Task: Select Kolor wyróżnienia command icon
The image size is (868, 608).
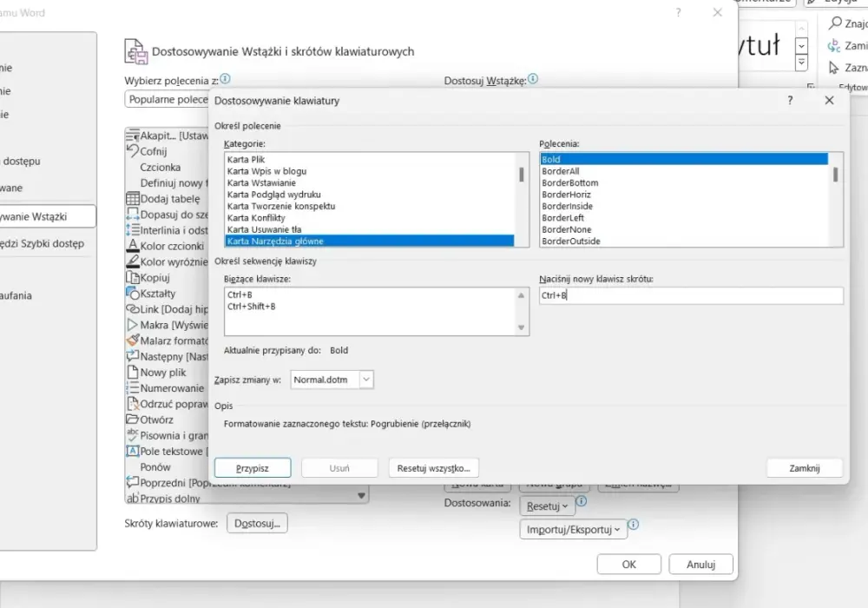Action: pyautogui.click(x=132, y=261)
